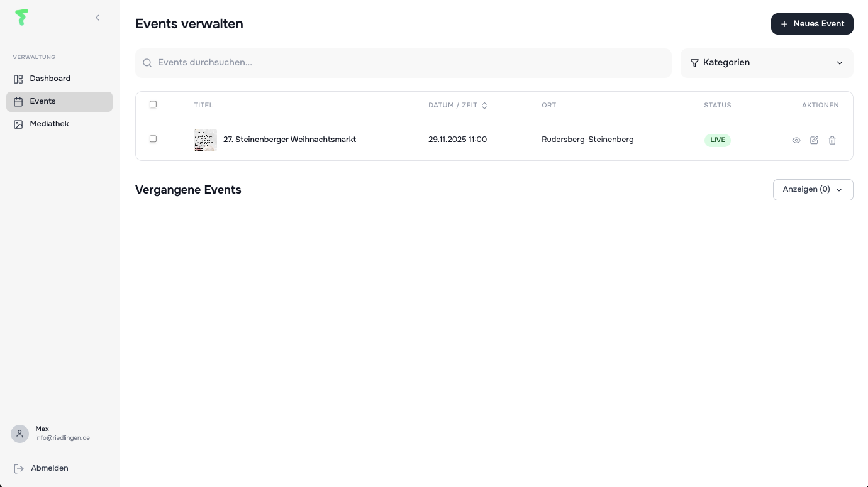This screenshot has height=487, width=868.
Task: Tick the select-all checkbox in table header
Action: 153,104
